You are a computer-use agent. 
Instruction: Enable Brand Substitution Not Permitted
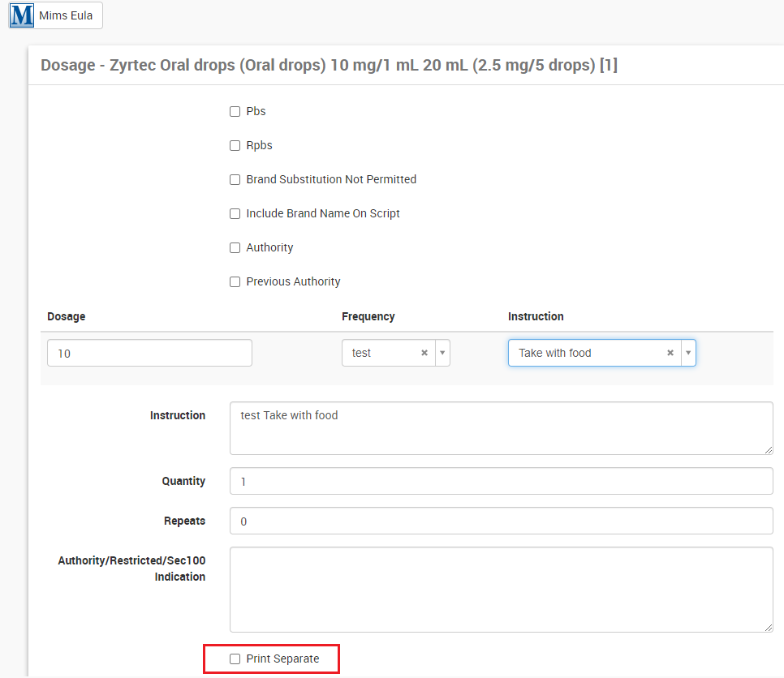235,179
